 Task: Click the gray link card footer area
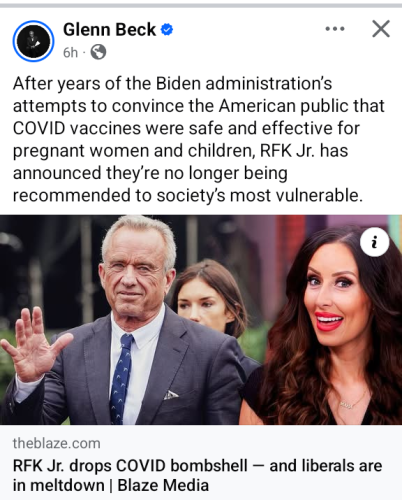click(201, 462)
